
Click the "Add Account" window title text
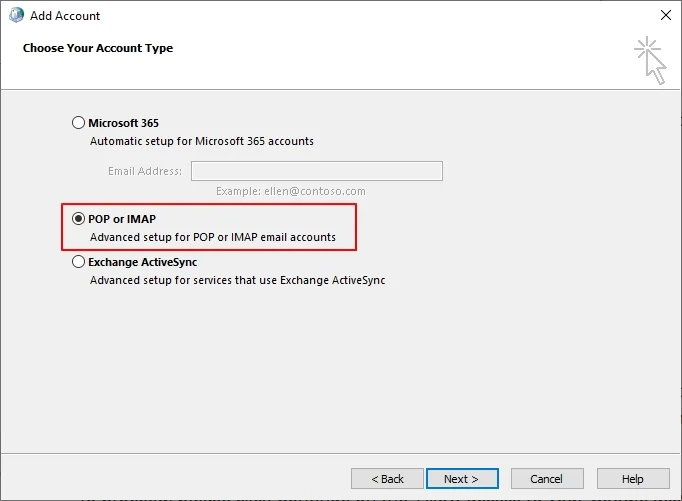click(x=65, y=16)
